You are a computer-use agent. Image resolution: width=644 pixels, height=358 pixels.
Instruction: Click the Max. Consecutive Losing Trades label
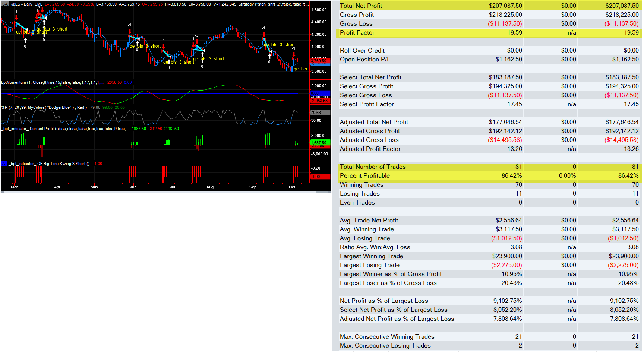coord(385,345)
